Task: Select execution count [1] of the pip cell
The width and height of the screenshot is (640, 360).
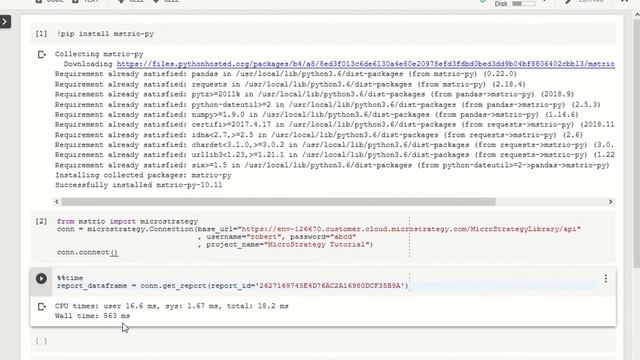Action: [41, 34]
